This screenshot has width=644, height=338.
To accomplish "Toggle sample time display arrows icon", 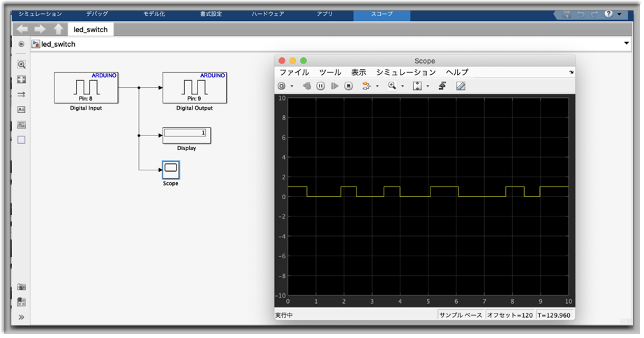I will [x=22, y=94].
